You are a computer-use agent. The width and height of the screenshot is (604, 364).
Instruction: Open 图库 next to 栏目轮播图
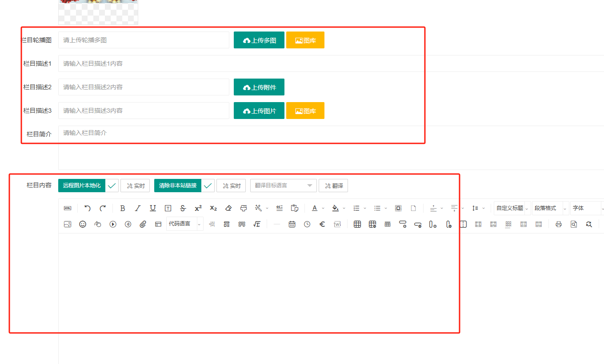[x=305, y=40]
